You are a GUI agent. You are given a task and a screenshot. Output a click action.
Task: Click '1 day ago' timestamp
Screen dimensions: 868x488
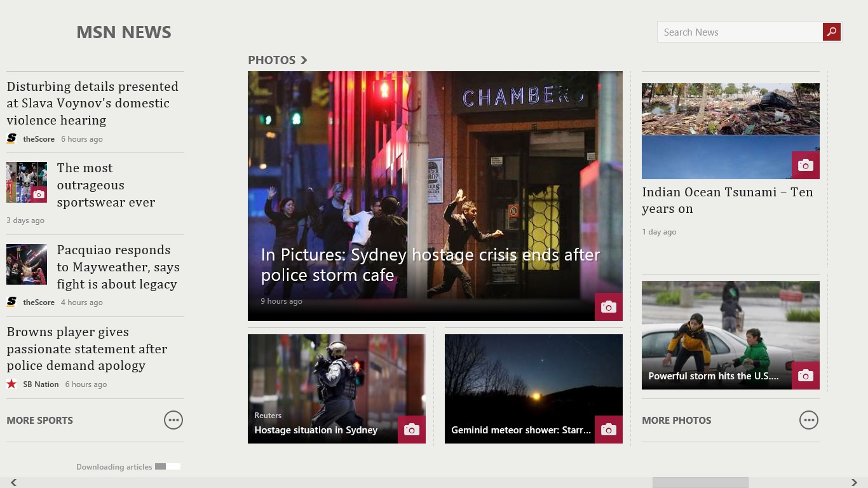659,232
